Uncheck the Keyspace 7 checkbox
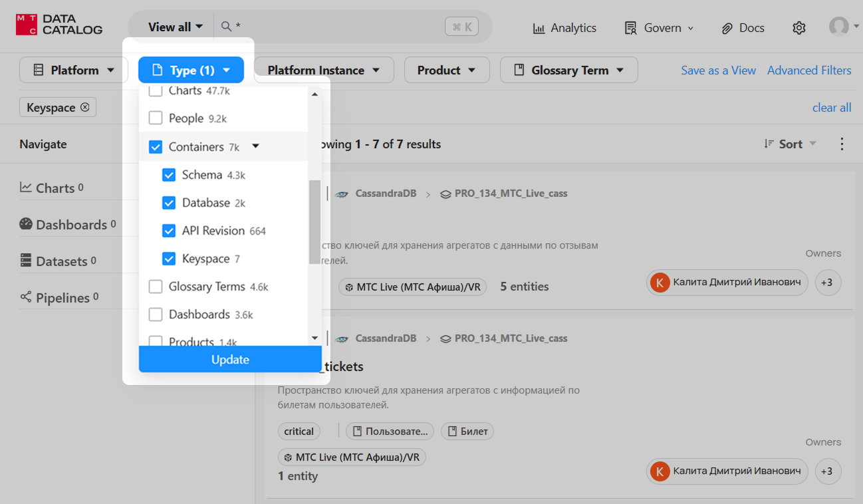Viewport: 863px width, 504px height. click(x=169, y=259)
